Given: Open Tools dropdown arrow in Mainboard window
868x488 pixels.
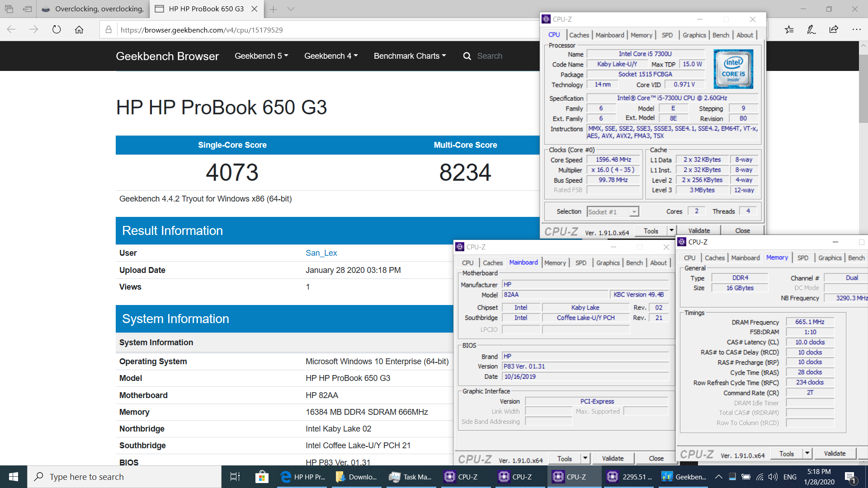Looking at the screenshot, I should pyautogui.click(x=585, y=458).
